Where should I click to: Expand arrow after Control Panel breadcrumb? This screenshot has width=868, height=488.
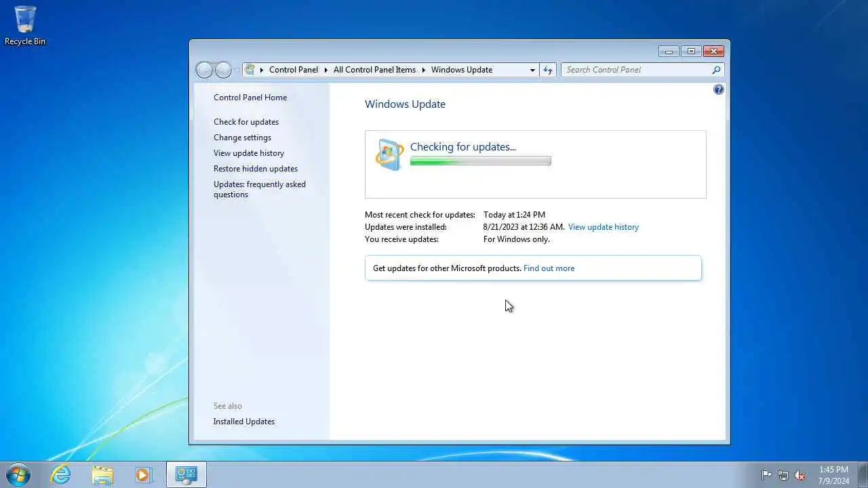pyautogui.click(x=326, y=70)
